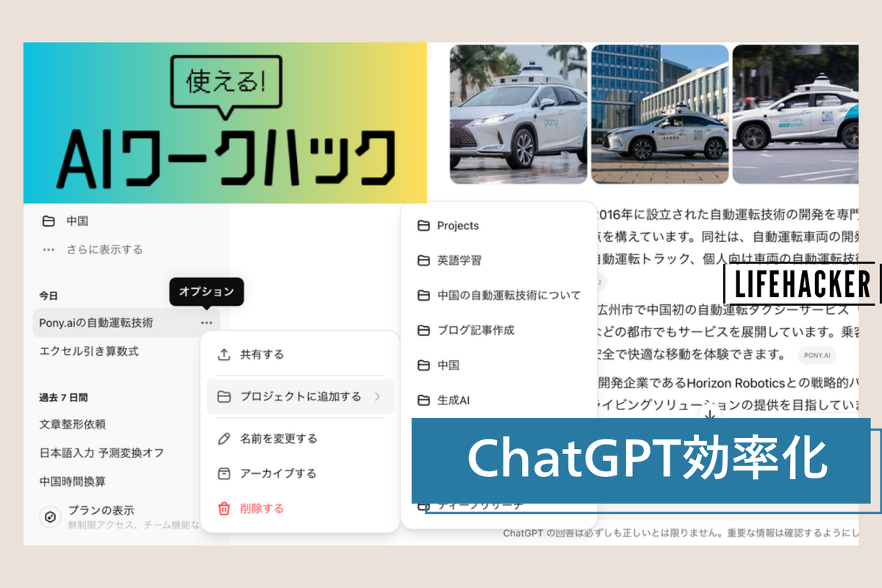Click the folder icon next to 英語学習
The height and width of the screenshot is (588, 882).
[423, 260]
